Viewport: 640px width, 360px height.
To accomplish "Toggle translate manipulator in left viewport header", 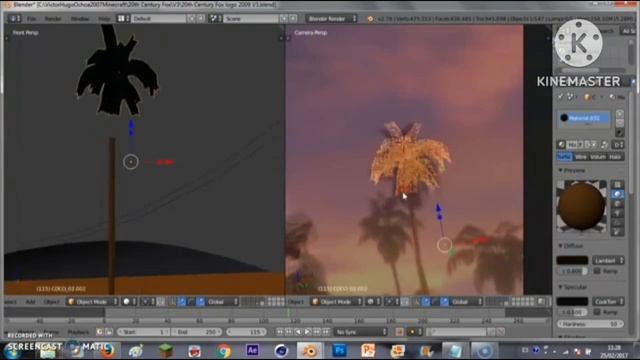I will [x=182, y=302].
